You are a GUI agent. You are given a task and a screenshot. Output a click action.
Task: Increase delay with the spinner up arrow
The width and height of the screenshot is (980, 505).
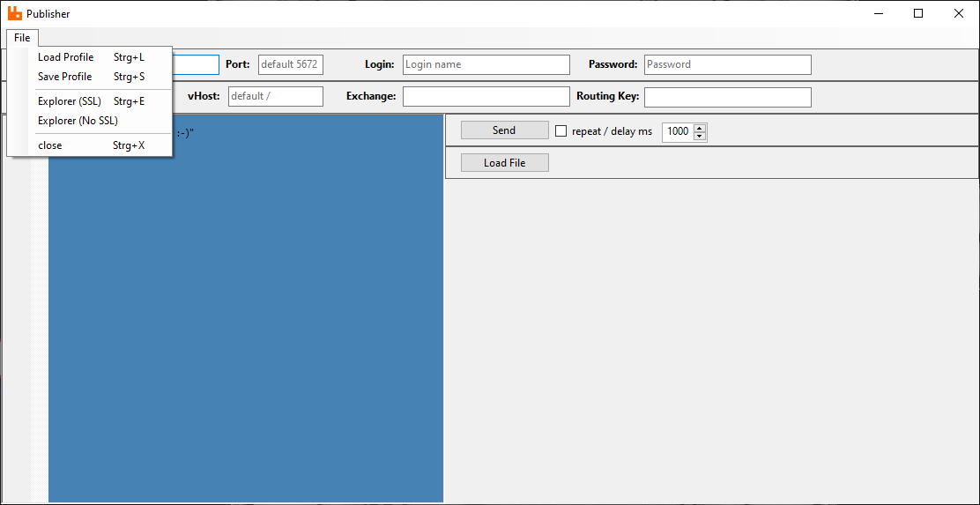tap(700, 128)
